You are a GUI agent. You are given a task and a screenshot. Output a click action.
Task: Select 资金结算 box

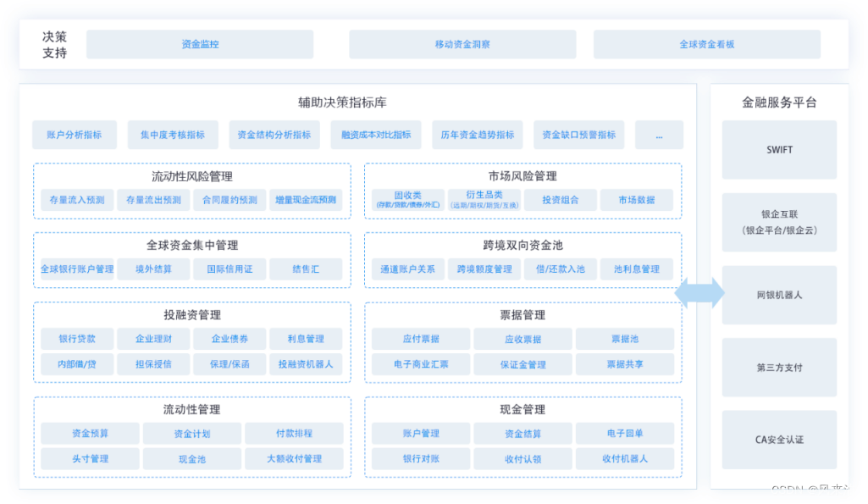pos(522,434)
